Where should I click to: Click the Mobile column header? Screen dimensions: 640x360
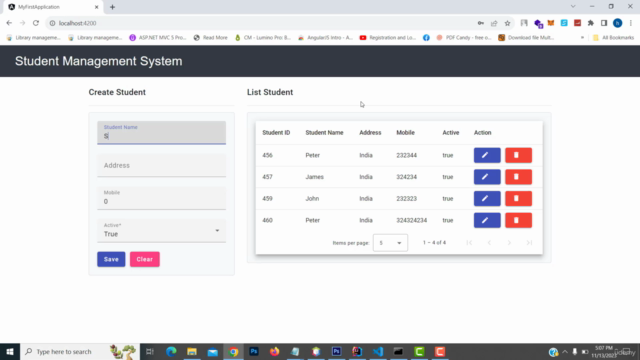tap(405, 133)
